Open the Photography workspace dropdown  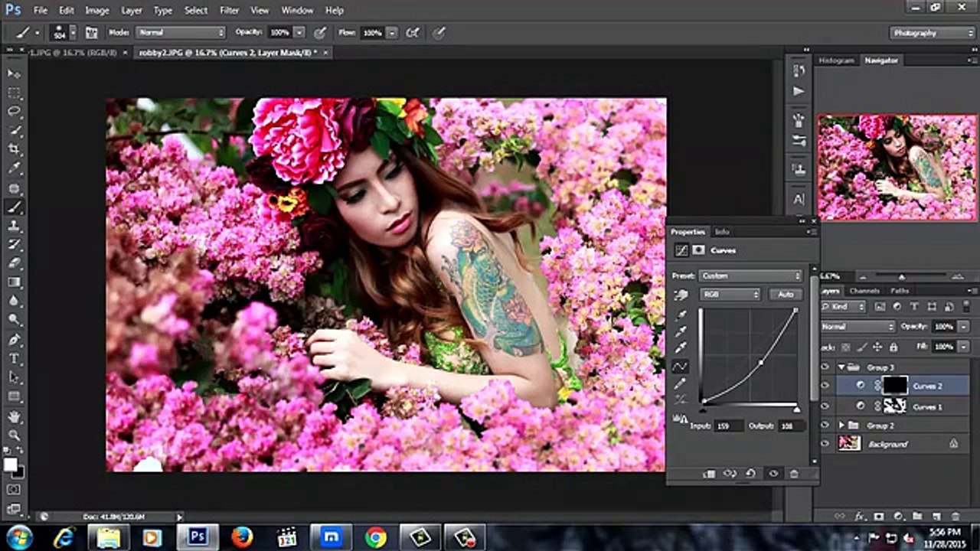tap(933, 33)
